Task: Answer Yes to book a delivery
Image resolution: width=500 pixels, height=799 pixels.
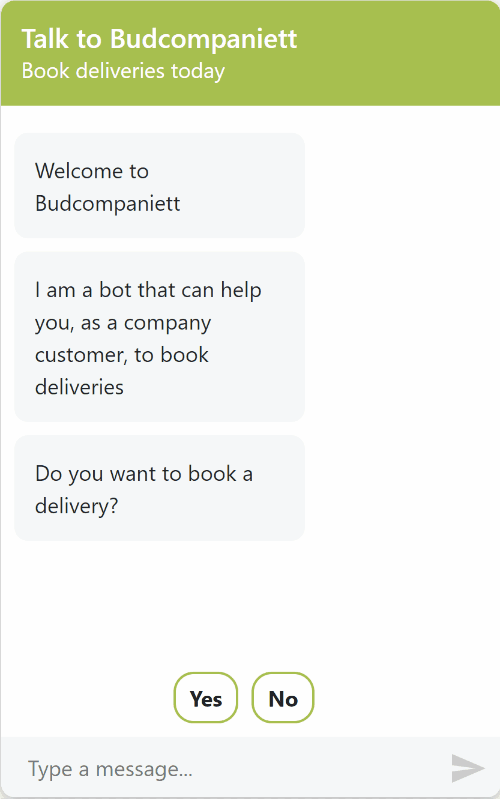Action: click(206, 698)
